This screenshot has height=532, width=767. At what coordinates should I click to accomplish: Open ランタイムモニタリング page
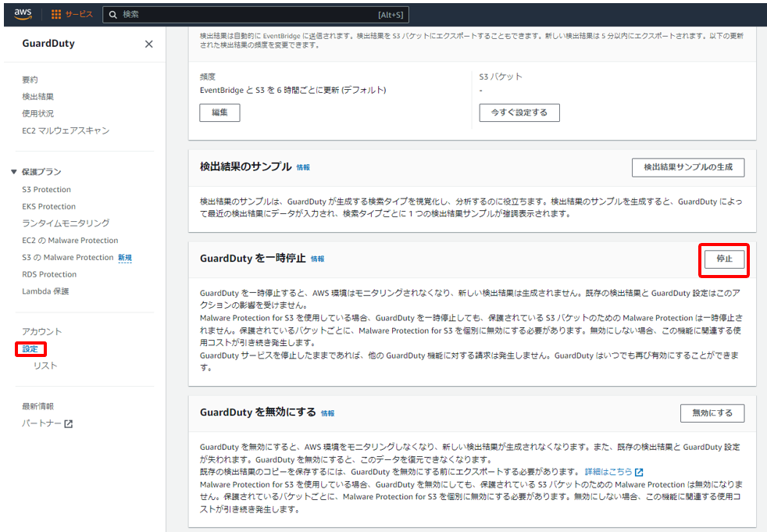[x=66, y=223]
